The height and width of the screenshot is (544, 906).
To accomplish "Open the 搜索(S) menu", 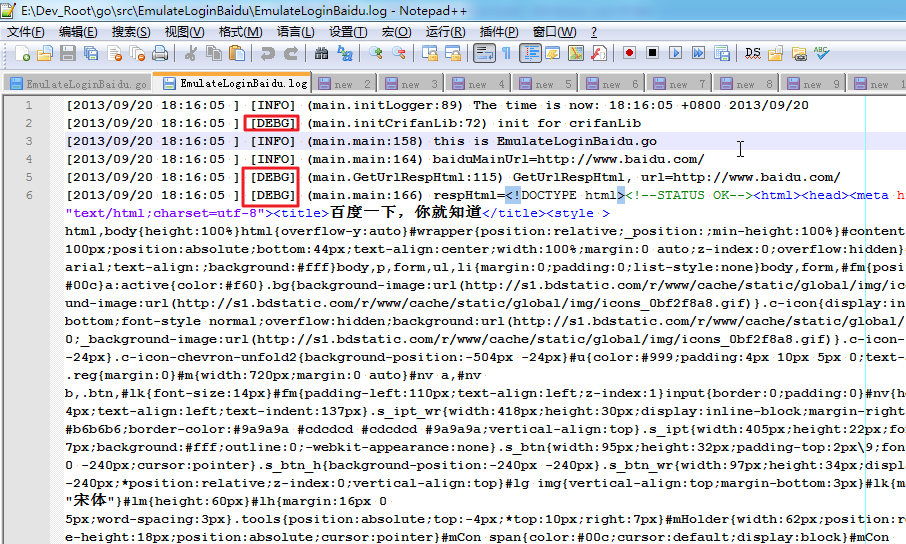I will pos(131,32).
